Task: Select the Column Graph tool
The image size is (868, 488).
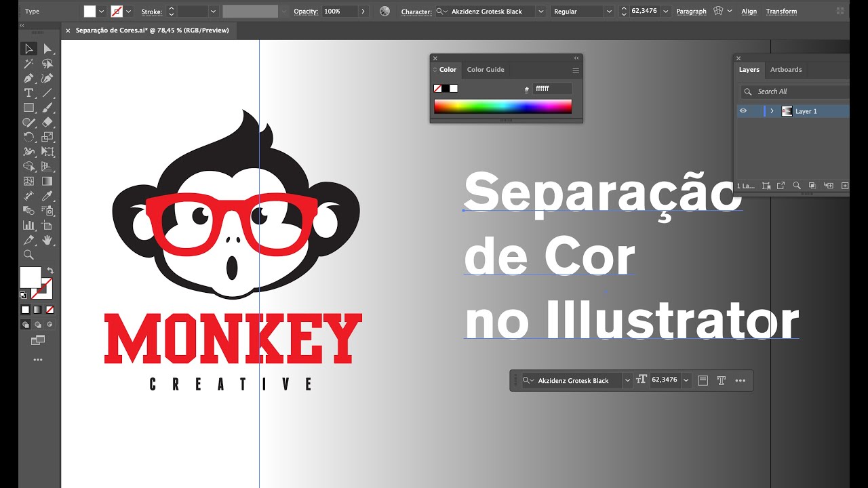Action: [28, 225]
